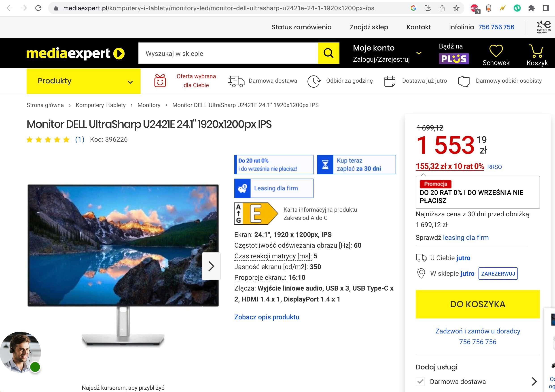This screenshot has height=392, width=555.
Task: Click the Promocja badge
Action: point(435,184)
